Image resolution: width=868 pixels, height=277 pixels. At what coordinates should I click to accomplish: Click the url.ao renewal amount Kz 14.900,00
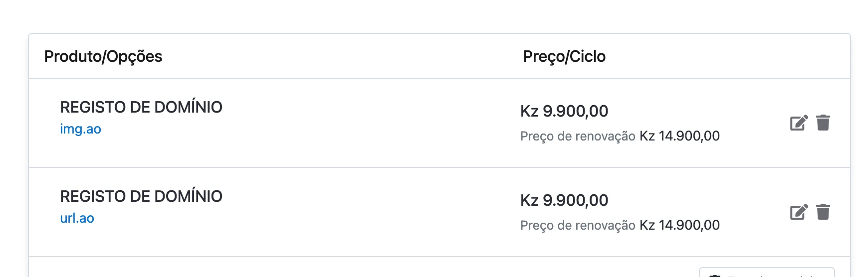(x=679, y=225)
